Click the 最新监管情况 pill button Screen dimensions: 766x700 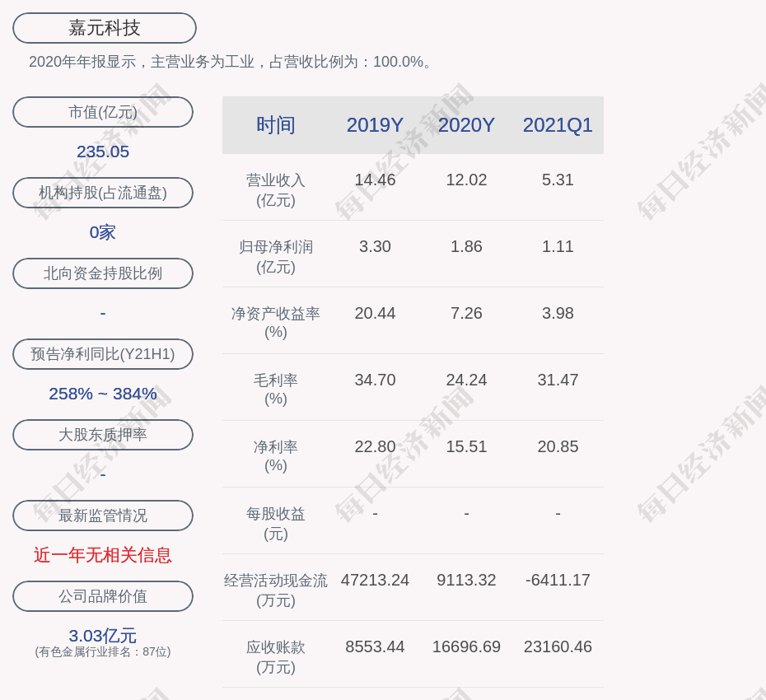pos(103,516)
